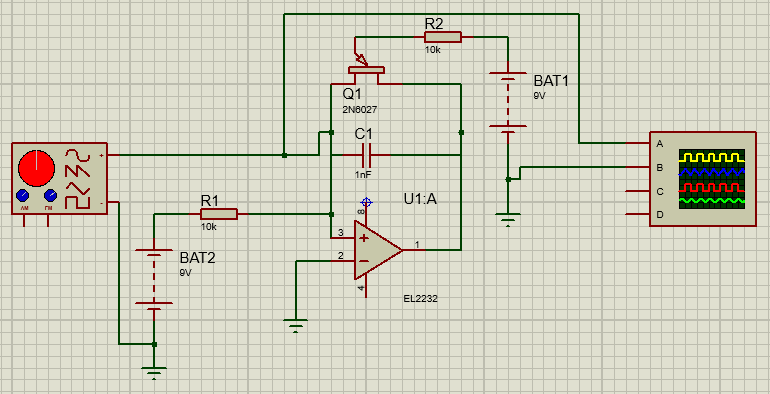Click the left blue knob on generator

23,196
